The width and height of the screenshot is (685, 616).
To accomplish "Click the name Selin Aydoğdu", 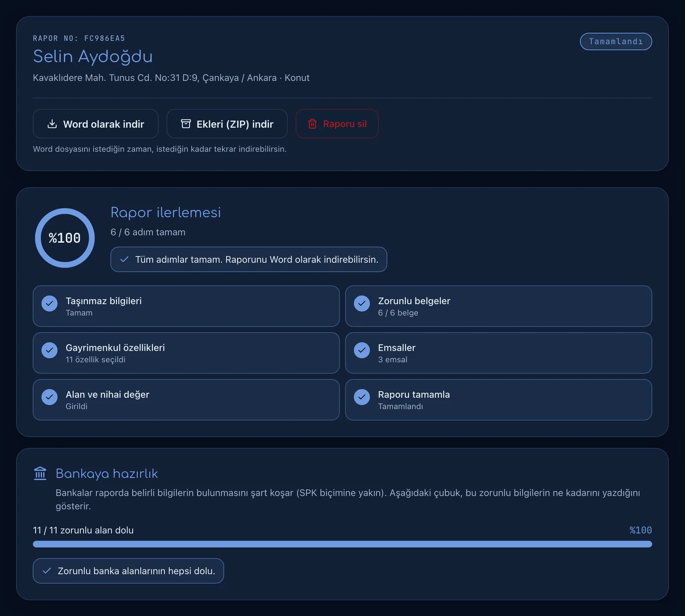I will coord(93,57).
